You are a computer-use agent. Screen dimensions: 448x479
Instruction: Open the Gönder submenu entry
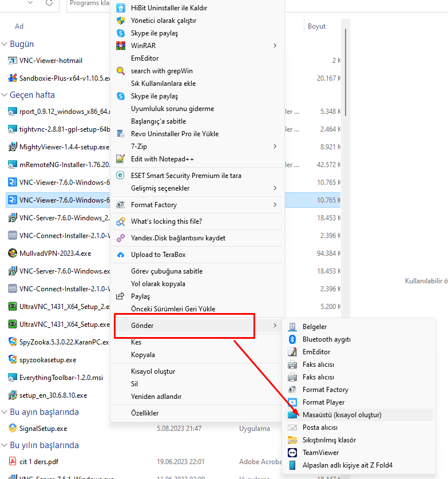point(197,326)
